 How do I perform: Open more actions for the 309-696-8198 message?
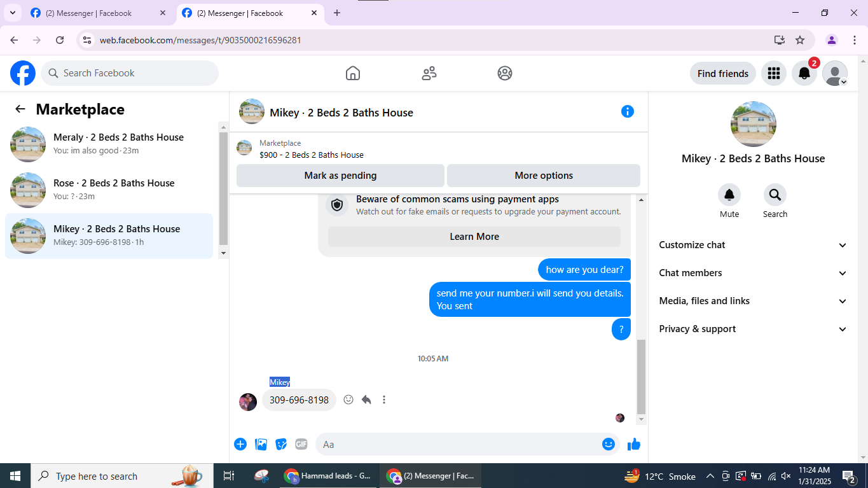click(x=384, y=400)
